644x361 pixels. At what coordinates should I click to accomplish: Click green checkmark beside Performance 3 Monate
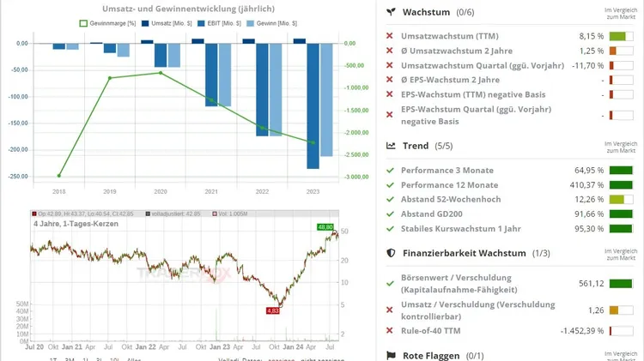[390, 171]
